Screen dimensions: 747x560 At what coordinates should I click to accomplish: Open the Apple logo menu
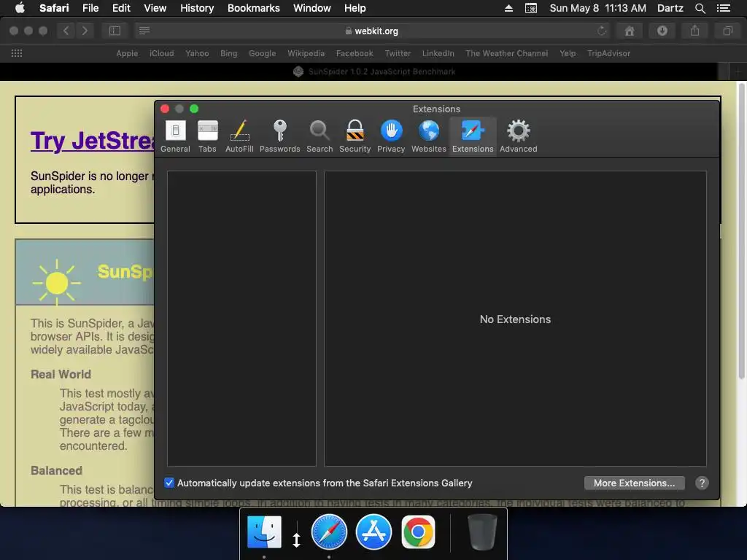click(20, 7)
